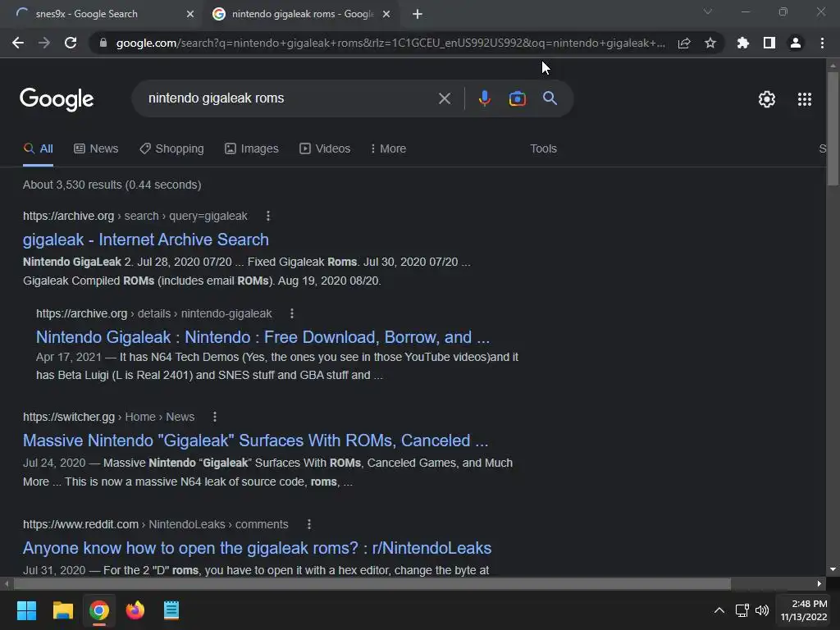This screenshot has height=630, width=840.
Task: Click Chrome icon in taskbar
Action: (99, 610)
